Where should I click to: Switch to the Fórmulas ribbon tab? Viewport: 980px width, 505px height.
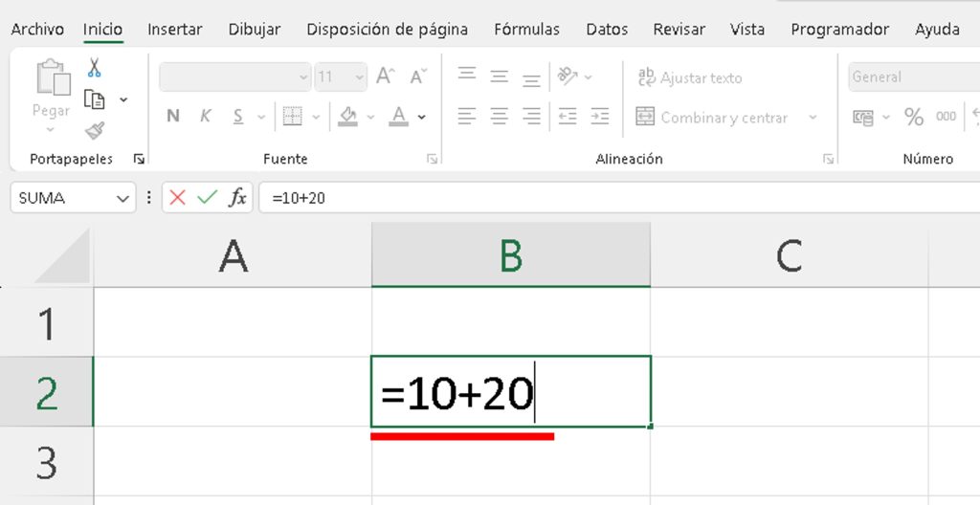point(526,30)
